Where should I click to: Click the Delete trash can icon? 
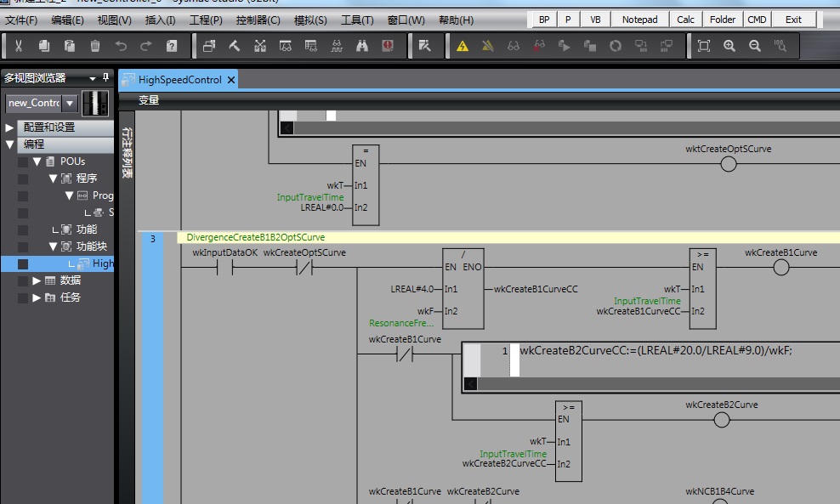pyautogui.click(x=95, y=46)
